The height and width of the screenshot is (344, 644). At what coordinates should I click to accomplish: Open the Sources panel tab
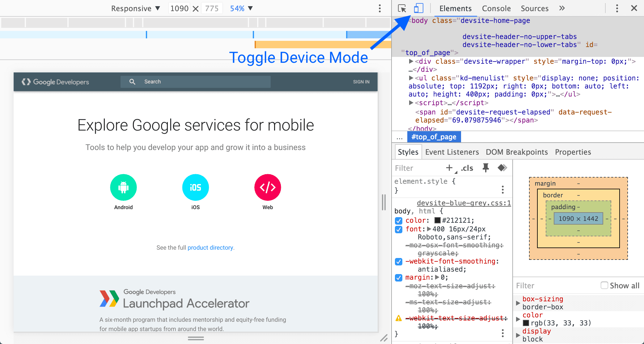click(535, 8)
